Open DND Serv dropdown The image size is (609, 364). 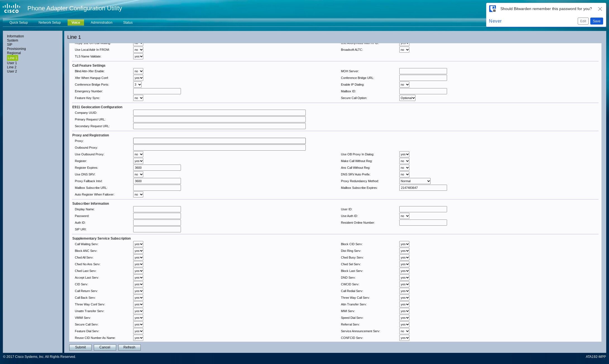click(x=404, y=278)
